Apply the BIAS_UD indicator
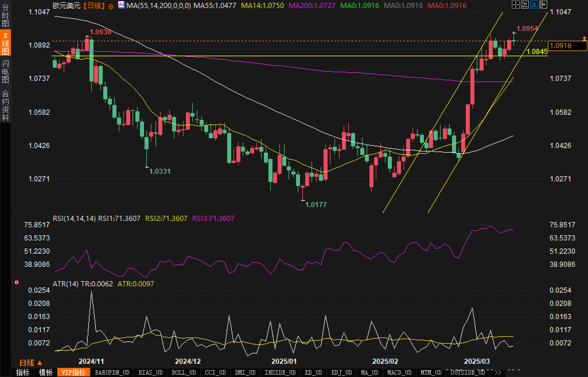This screenshot has height=377, width=588. point(150,373)
